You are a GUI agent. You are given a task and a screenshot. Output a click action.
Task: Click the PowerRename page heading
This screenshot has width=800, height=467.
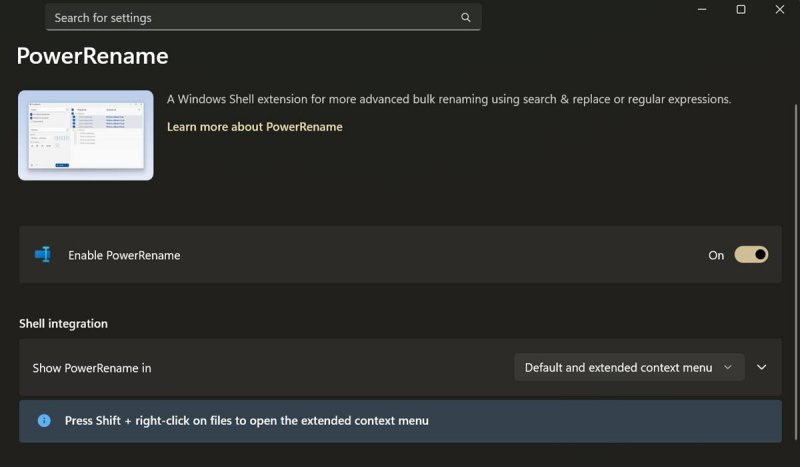click(x=92, y=56)
